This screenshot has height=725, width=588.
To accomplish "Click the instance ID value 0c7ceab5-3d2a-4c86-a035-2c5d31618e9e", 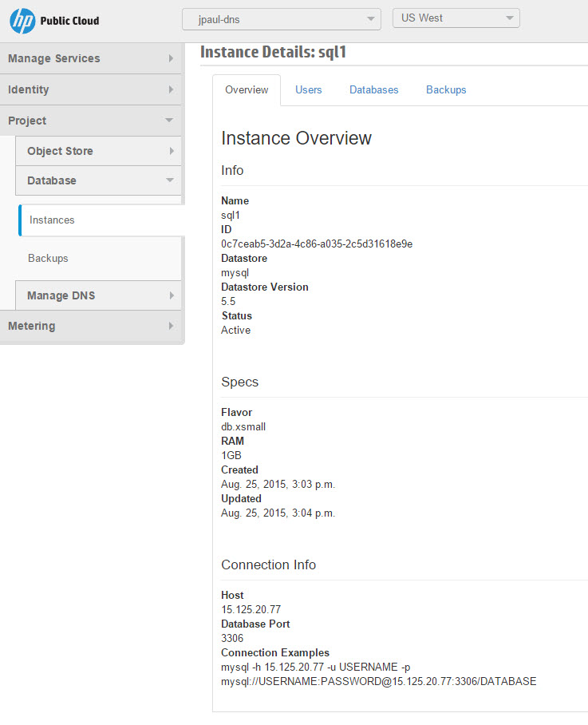I will click(317, 244).
